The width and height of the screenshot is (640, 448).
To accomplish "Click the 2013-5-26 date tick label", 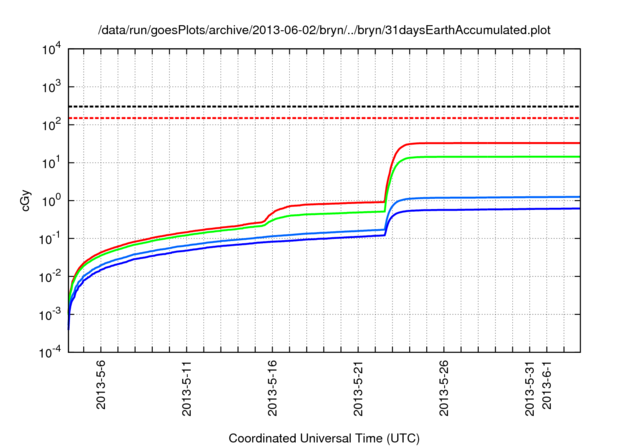I will pos(444,388).
